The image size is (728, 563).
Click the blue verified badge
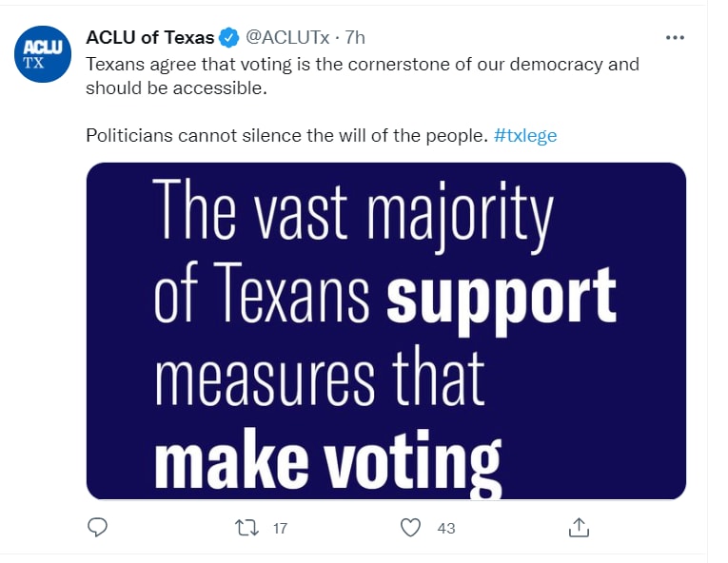pos(228,38)
